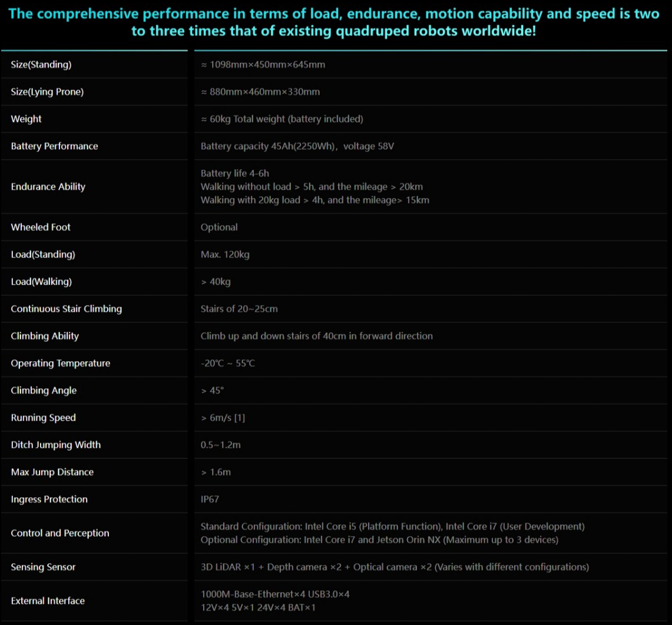This screenshot has width=672, height=625.
Task: Select the Size(Lying Prone) label
Action: [x=47, y=92]
